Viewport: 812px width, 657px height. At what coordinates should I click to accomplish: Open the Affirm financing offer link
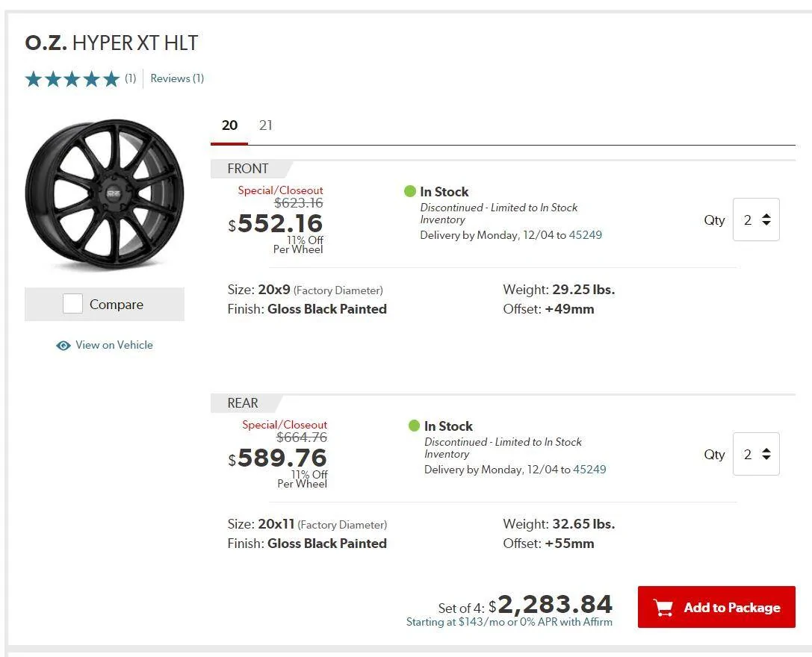coord(509,622)
